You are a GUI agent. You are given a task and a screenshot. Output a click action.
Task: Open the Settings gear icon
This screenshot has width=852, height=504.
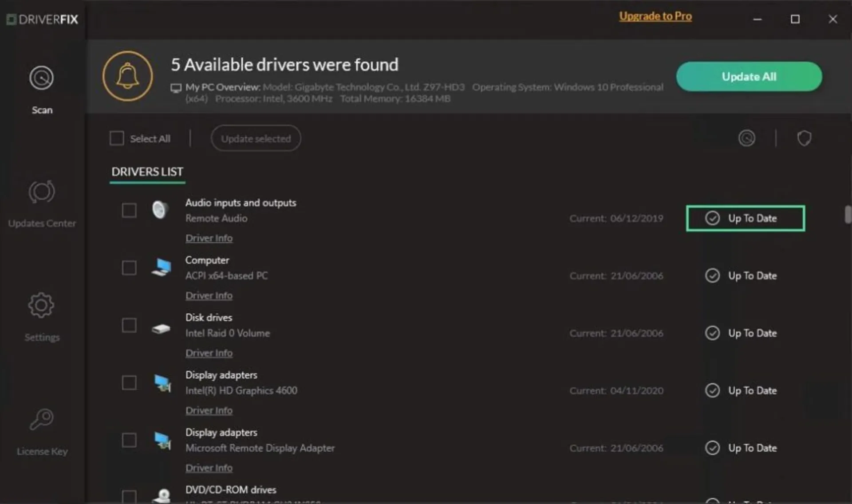coord(41,305)
